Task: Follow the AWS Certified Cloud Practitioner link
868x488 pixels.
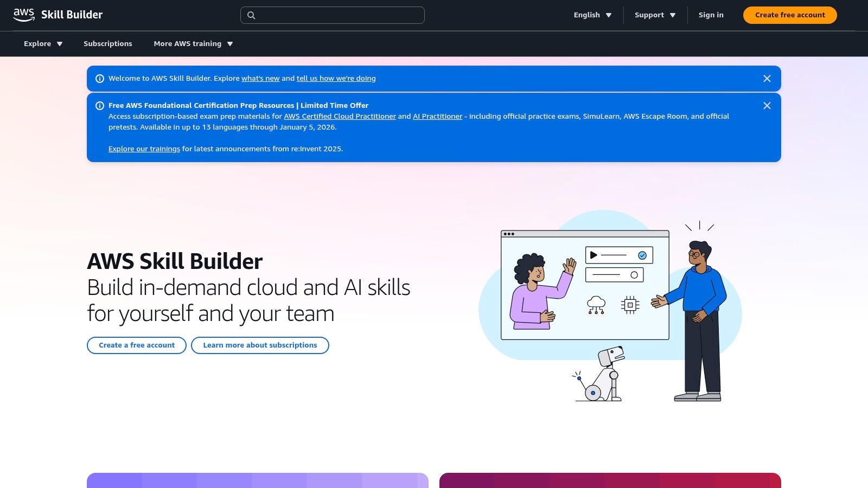Action: pyautogui.click(x=340, y=116)
